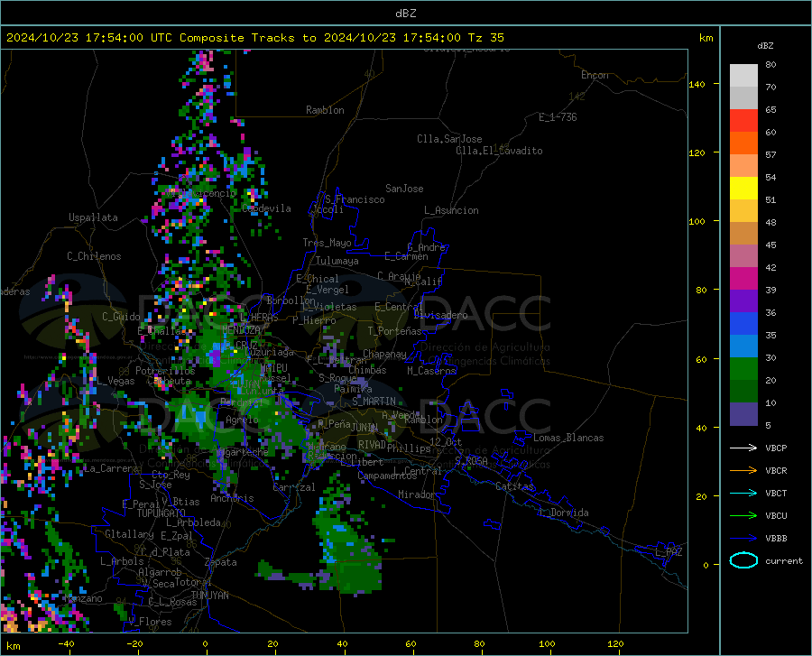The width and height of the screenshot is (812, 656).
Task: Pick the dark green 10-20 dBZ swatch
Action: pos(743,392)
